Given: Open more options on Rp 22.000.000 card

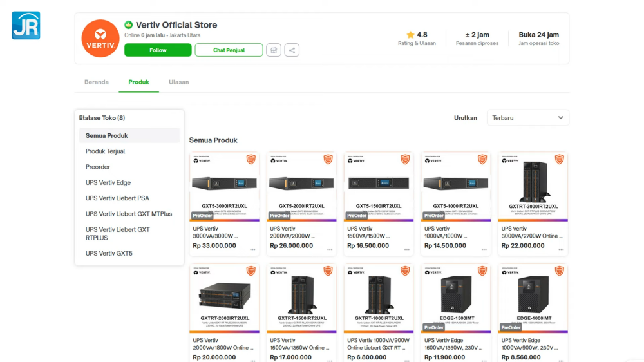Looking at the screenshot, I should tap(561, 249).
